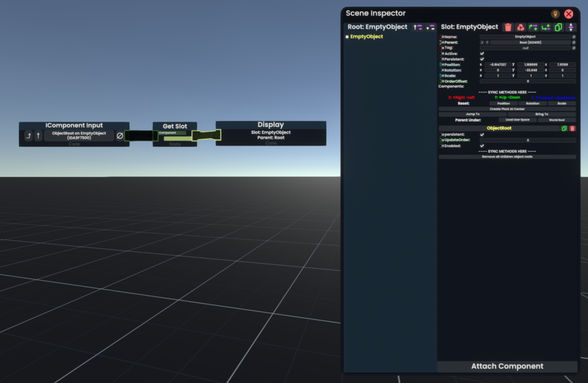Toggle the Persistent checkbox for EmptyObject
Image resolution: width=588 pixels, height=383 pixels.
tap(481, 59)
